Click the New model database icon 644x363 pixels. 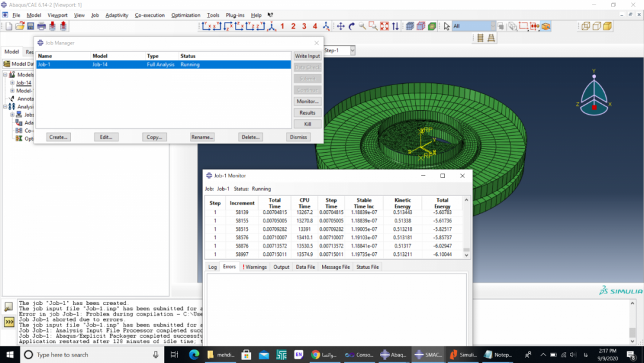8,26
